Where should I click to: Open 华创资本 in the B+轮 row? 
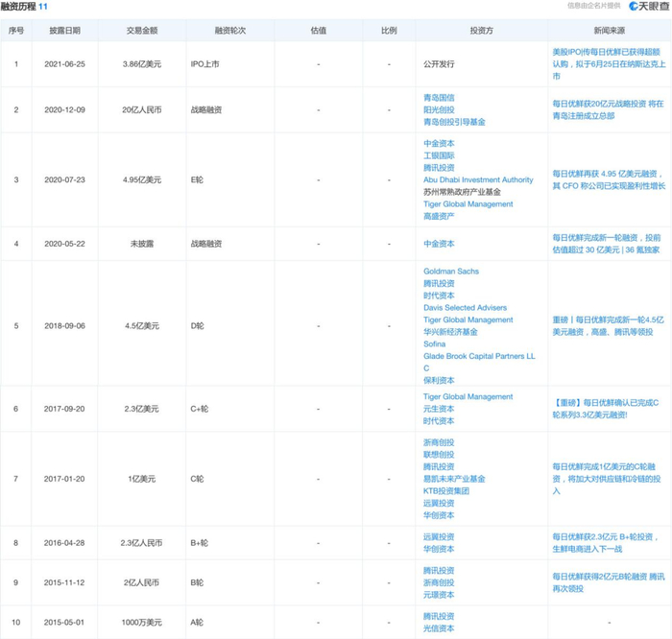click(x=439, y=549)
